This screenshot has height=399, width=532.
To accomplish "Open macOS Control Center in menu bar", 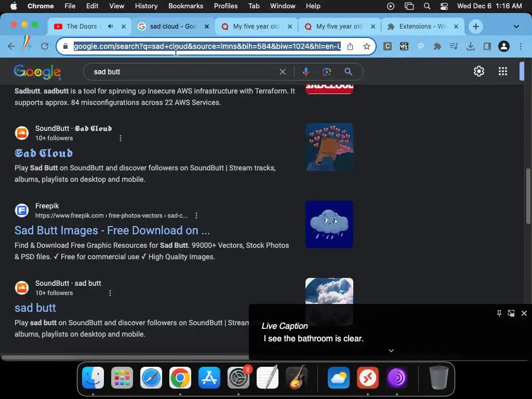I will tap(444, 6).
